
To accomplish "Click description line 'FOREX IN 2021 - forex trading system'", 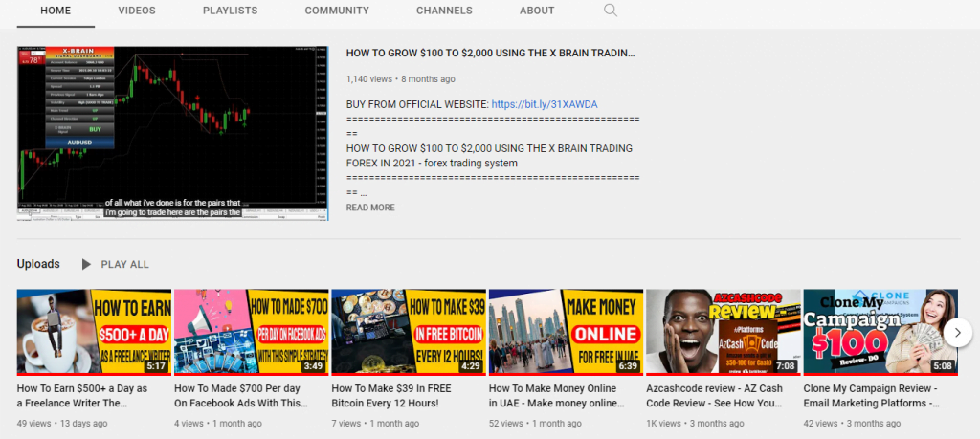I will point(432,164).
